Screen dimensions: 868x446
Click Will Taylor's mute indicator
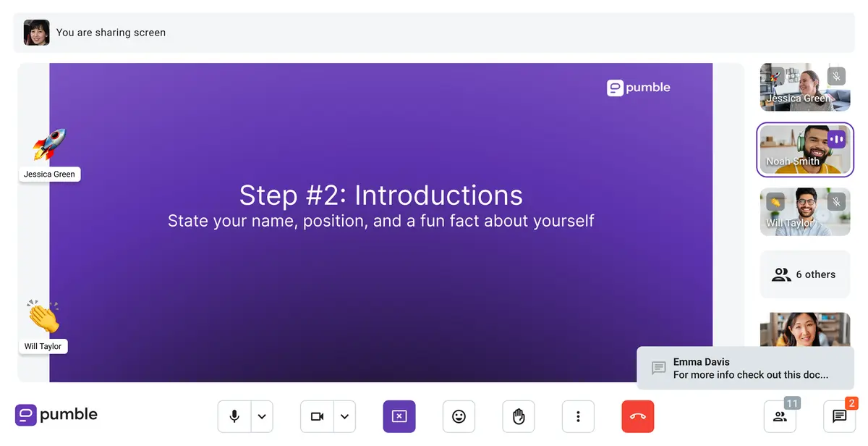(836, 201)
